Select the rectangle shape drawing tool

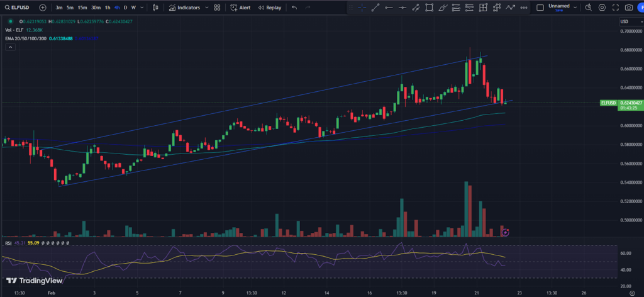pyautogui.click(x=429, y=8)
